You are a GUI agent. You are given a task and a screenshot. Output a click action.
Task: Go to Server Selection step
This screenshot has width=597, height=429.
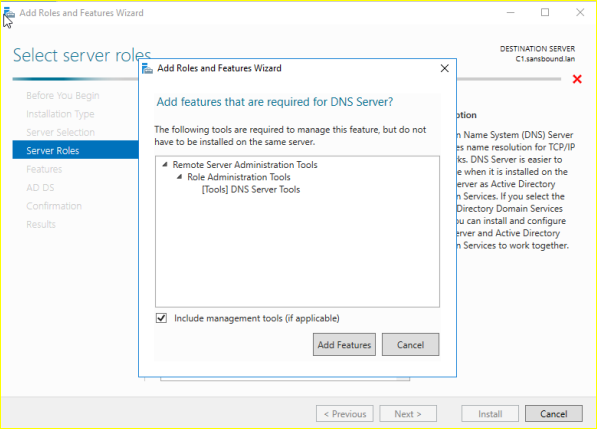point(61,132)
